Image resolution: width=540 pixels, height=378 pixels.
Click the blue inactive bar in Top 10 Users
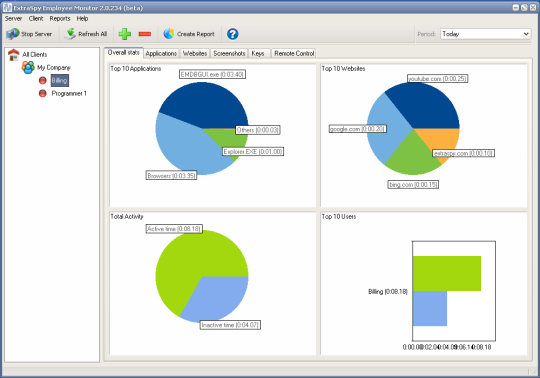[x=430, y=308]
